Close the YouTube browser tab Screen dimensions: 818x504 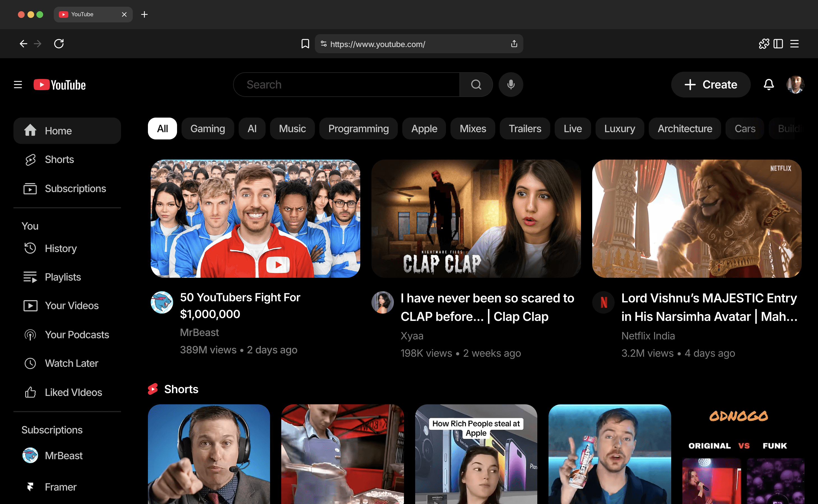pyautogui.click(x=124, y=14)
